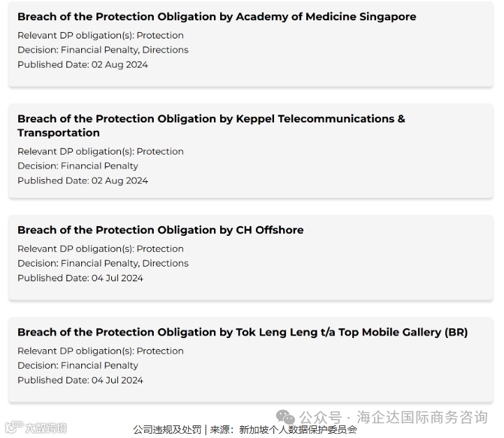Click CH Offshore's Relevant DP obligation line
Image resolution: width=504 pixels, height=438 pixels.
pyautogui.click(x=101, y=248)
